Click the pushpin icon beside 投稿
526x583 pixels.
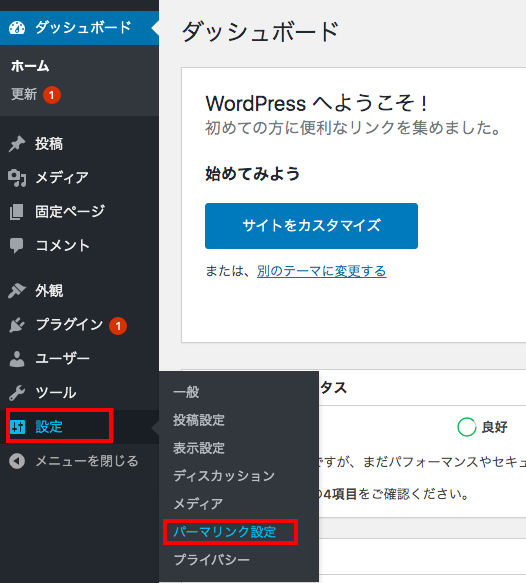point(17,144)
